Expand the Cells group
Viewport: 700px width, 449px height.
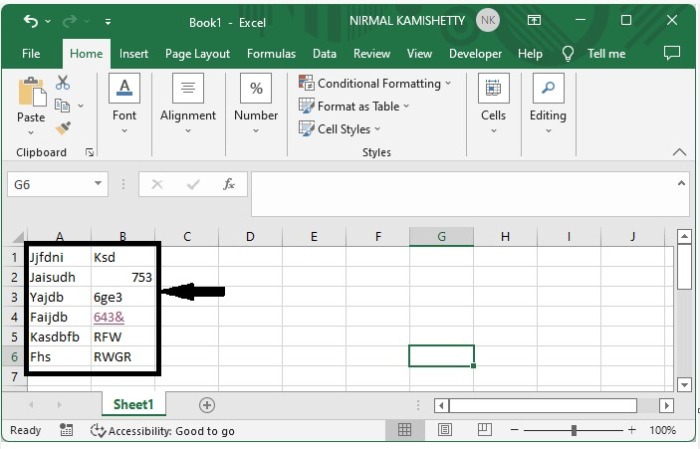pos(493,105)
